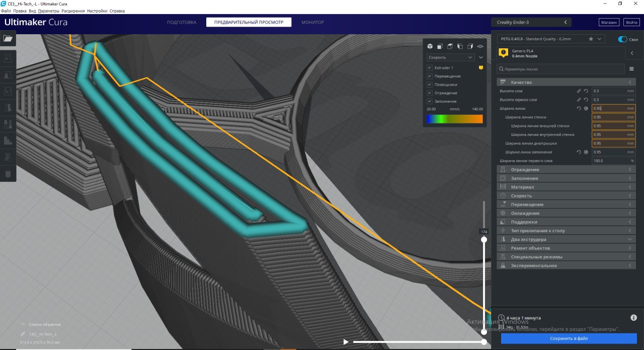Click link icon for Высота первого слоя
This screenshot has width=644, height=350.
coord(579,100)
